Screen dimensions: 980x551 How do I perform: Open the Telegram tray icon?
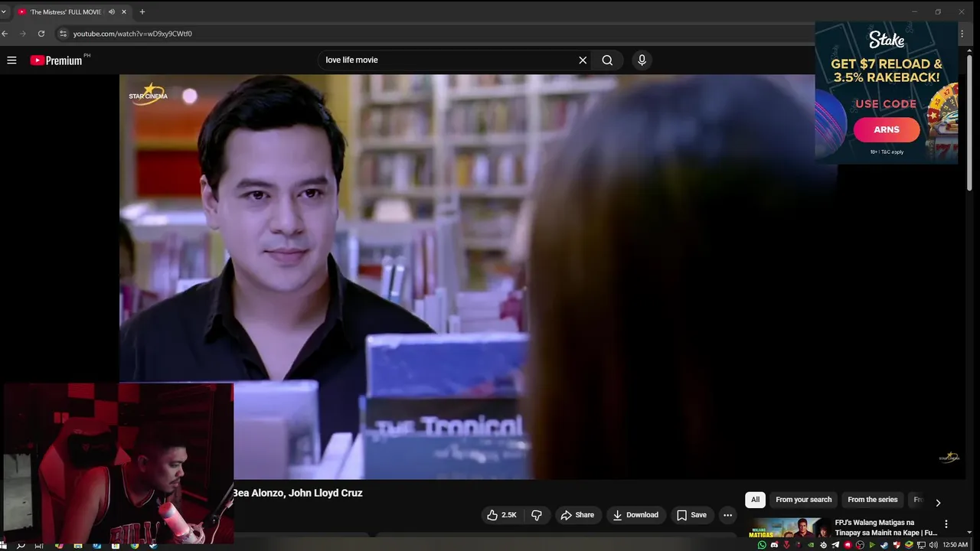[835, 545]
